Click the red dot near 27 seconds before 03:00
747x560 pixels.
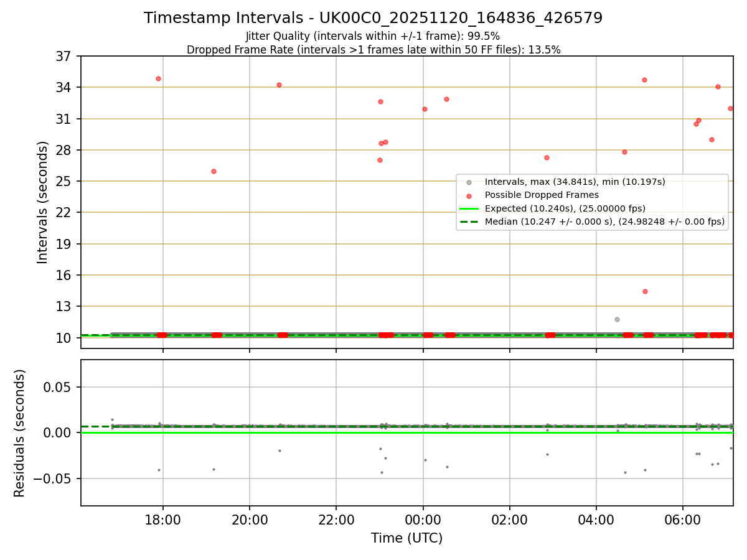pyautogui.click(x=547, y=157)
